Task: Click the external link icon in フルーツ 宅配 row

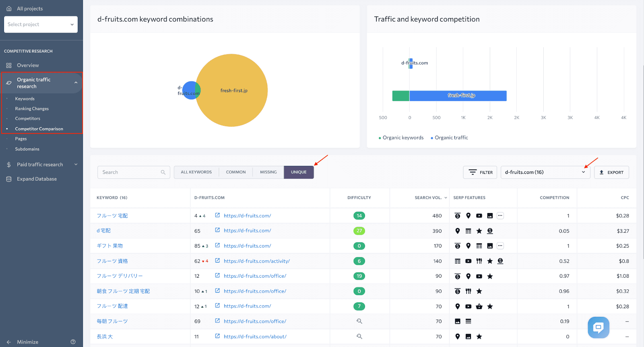Action: [x=217, y=215]
